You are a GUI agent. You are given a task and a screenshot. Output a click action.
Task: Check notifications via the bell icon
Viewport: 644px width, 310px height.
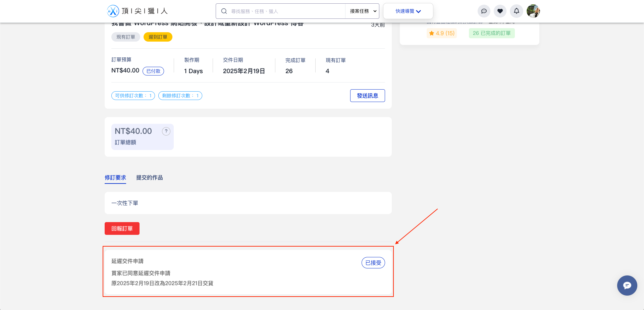(516, 11)
